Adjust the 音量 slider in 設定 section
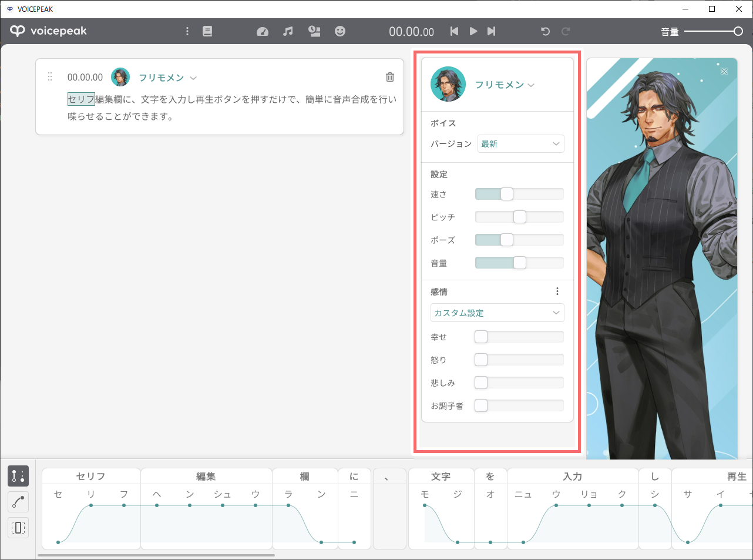 519,263
